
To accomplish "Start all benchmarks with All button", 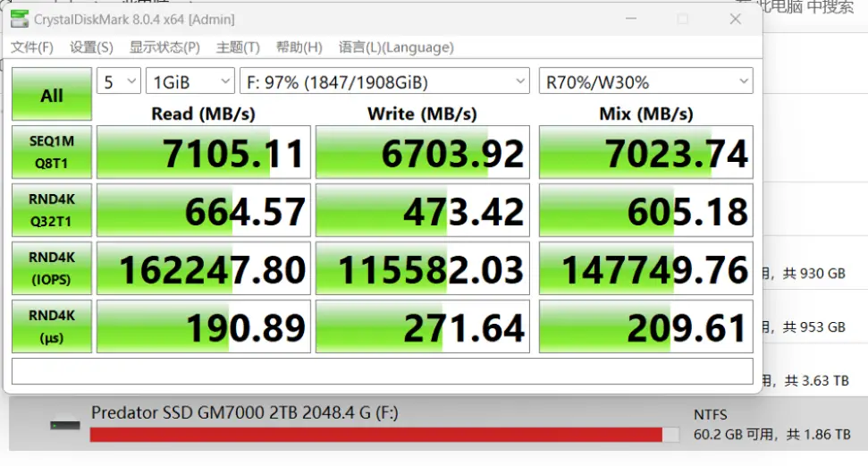I will point(52,95).
